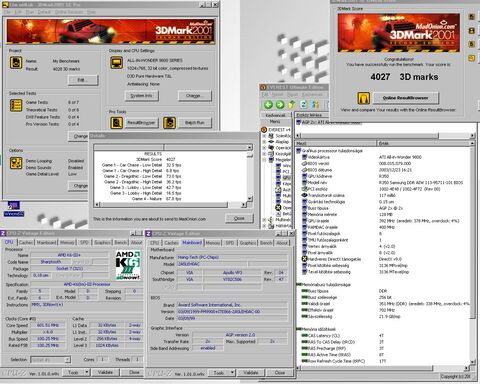Expand the Alaplap node in EVEREST tree
480x384 pixels.
[x=264, y=142]
